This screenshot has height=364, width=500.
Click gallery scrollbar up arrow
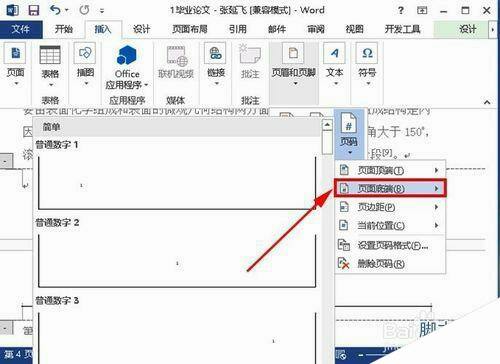(327, 125)
